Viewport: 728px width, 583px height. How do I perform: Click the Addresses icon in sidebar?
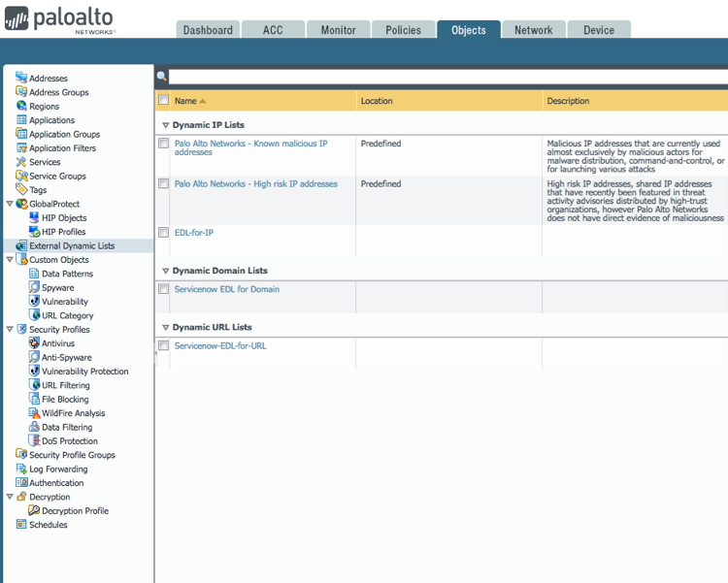click(x=21, y=78)
